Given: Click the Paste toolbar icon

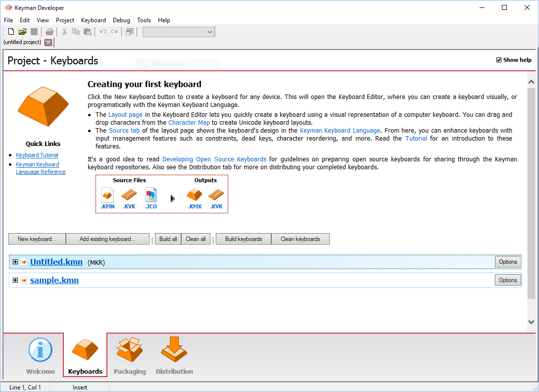Looking at the screenshot, I should [x=88, y=32].
